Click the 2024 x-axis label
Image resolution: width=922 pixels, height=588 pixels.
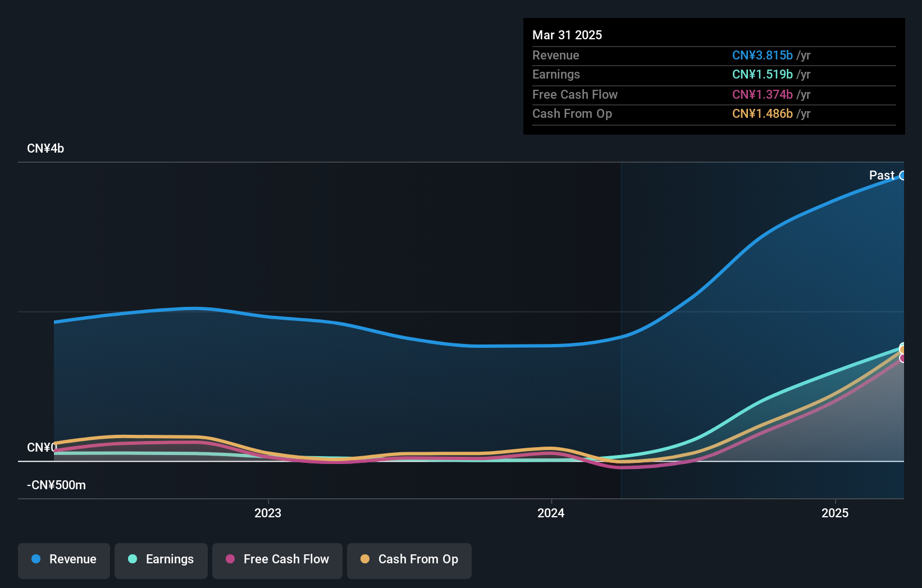(x=551, y=513)
